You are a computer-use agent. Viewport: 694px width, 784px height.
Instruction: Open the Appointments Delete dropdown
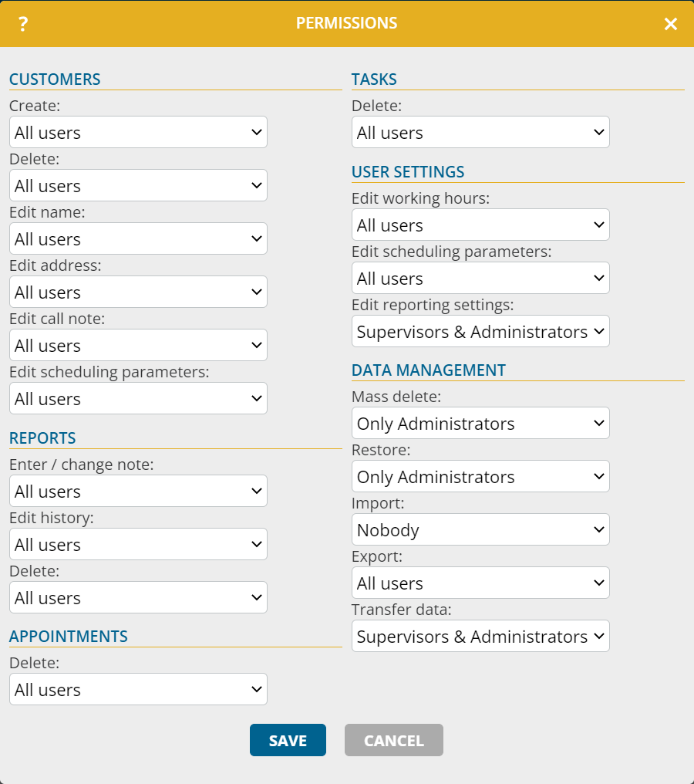coord(137,689)
